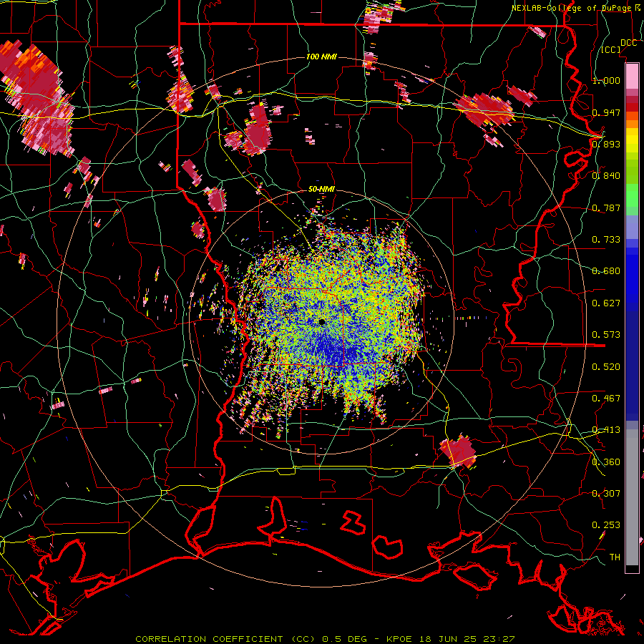Click the 50 NMI range ring label

pos(321,189)
